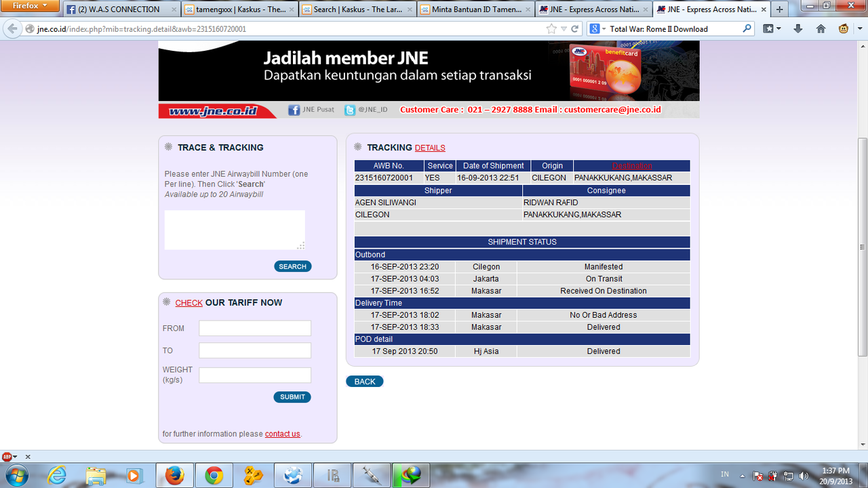Click the search magnifier in search bar
The height and width of the screenshot is (488, 868).
click(747, 28)
